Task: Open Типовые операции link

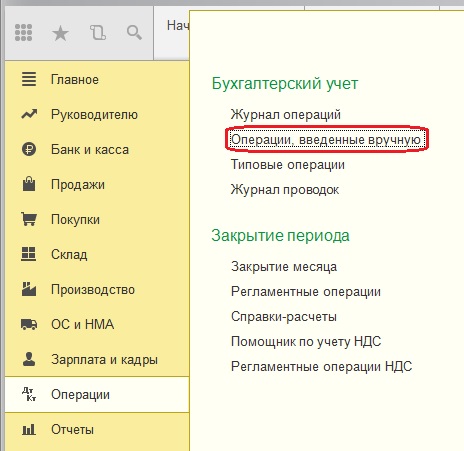Action: (288, 165)
